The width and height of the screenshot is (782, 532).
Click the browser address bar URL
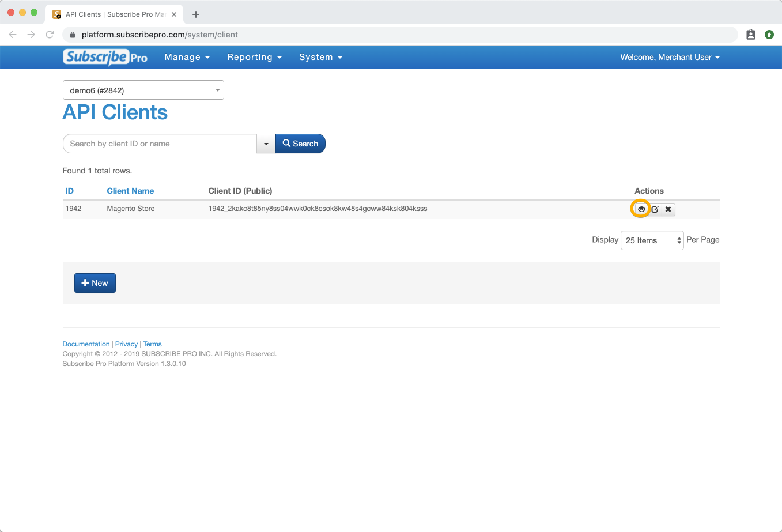click(x=160, y=35)
